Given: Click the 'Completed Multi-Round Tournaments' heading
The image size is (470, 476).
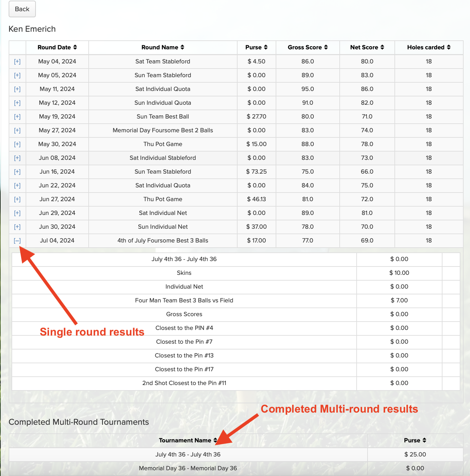Looking at the screenshot, I should [x=79, y=422].
